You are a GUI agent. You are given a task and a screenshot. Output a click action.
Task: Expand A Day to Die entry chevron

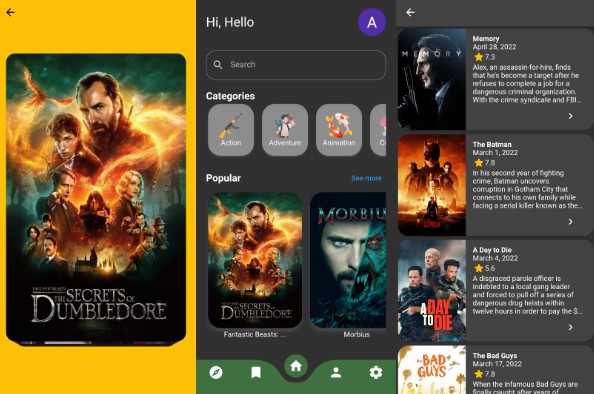pyautogui.click(x=571, y=327)
